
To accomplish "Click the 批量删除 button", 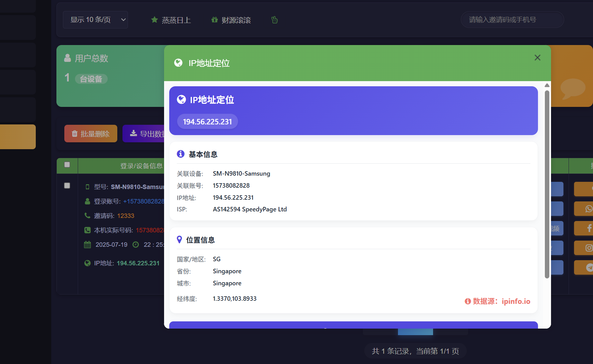I will [x=91, y=134].
